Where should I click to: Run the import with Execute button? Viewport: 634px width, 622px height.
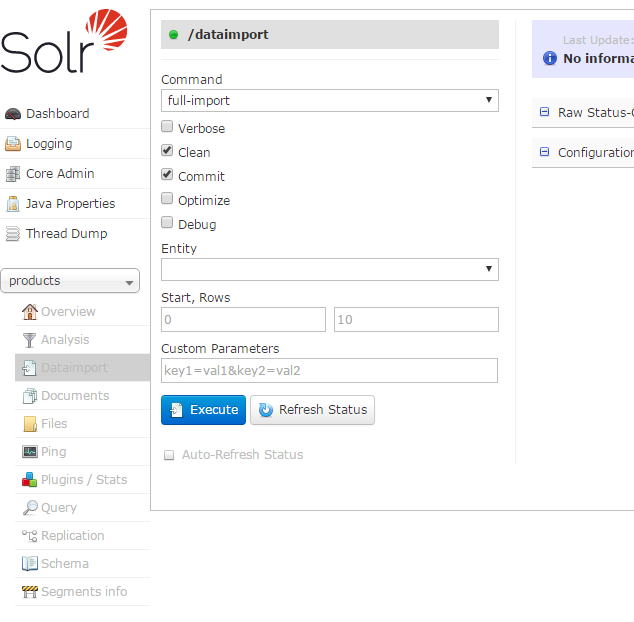pos(203,410)
